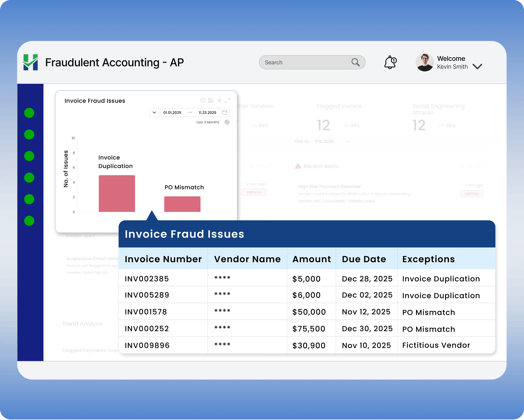This screenshot has width=524, height=420.
Task: Open dropdown chevron left of date range
Action: click(x=154, y=112)
